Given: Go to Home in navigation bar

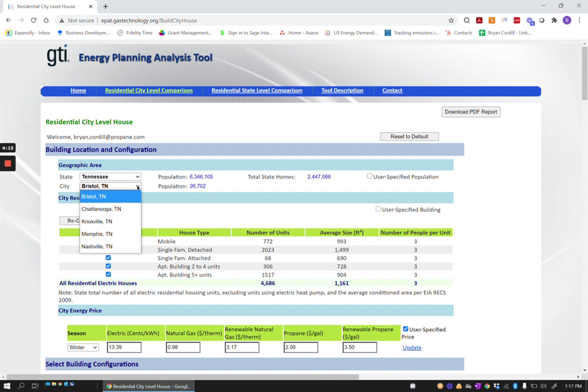Looking at the screenshot, I should [78, 90].
